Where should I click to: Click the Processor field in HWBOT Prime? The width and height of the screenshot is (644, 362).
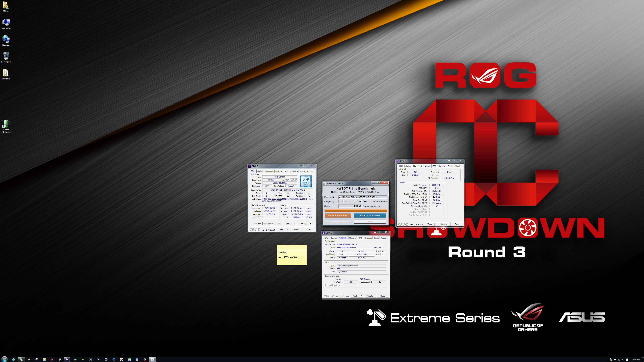click(x=363, y=197)
